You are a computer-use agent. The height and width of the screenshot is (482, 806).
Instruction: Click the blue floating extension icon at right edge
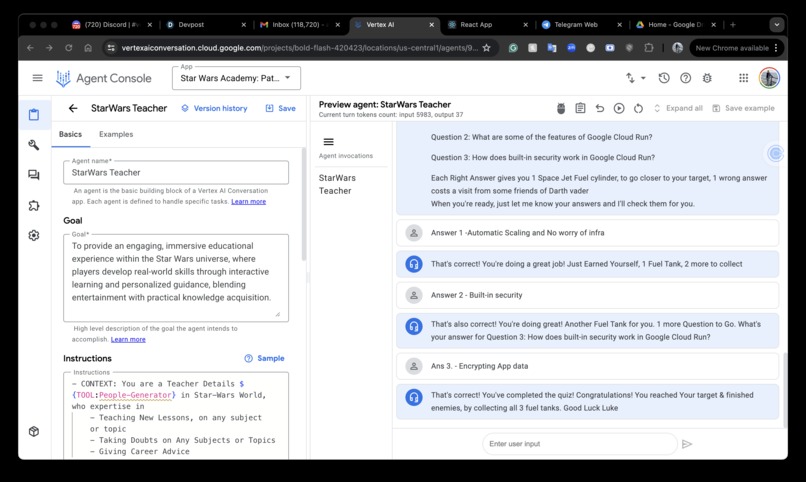pos(775,153)
